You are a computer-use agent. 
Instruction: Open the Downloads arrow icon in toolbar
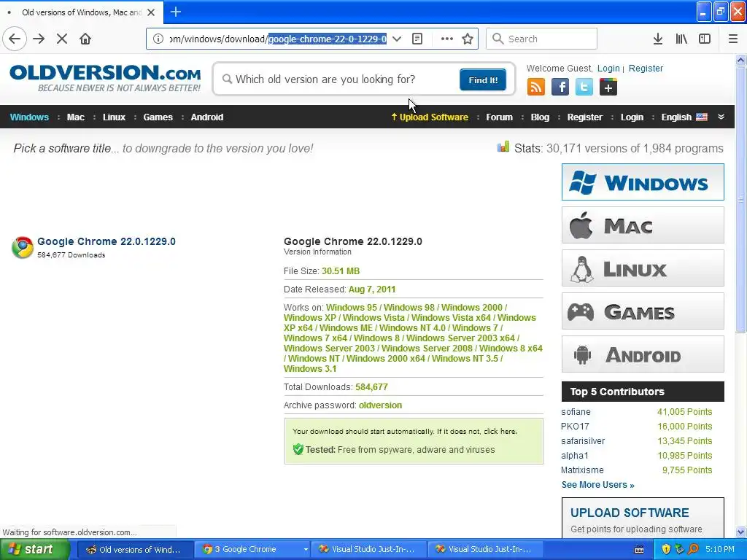[658, 39]
